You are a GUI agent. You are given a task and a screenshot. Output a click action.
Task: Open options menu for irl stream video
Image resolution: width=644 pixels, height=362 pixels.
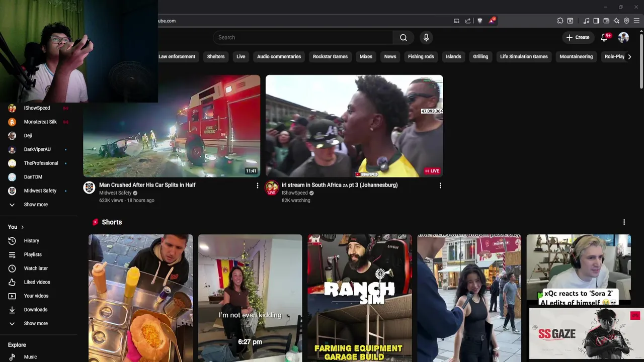[440, 186]
